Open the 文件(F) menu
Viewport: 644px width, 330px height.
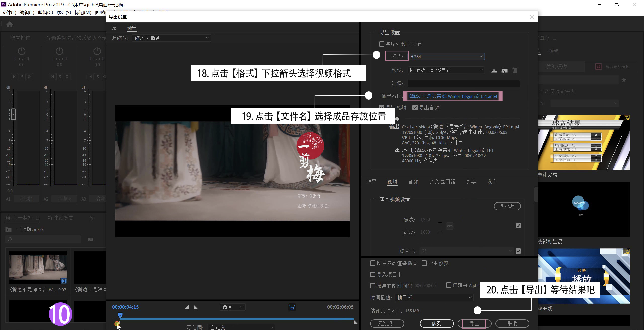(9, 12)
